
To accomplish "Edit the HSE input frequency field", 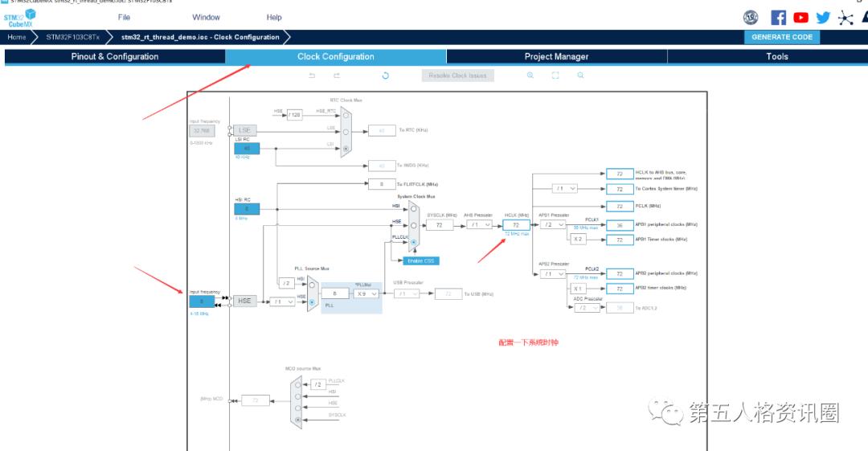I will (x=202, y=301).
